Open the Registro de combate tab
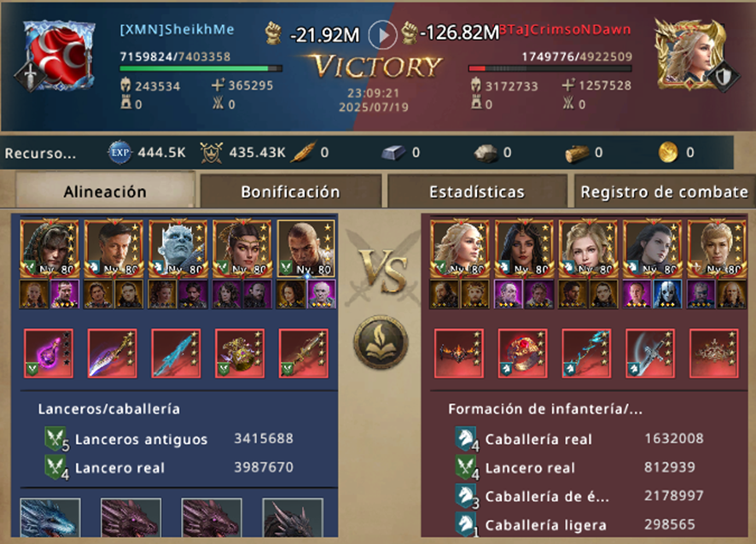Image resolution: width=756 pixels, height=544 pixels. point(664,191)
